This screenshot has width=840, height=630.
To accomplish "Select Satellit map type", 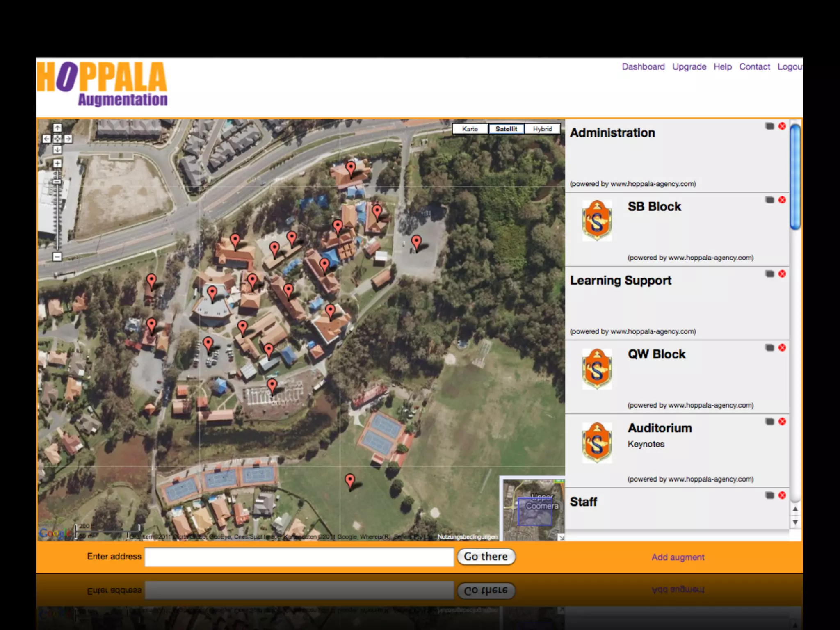I will click(x=506, y=129).
